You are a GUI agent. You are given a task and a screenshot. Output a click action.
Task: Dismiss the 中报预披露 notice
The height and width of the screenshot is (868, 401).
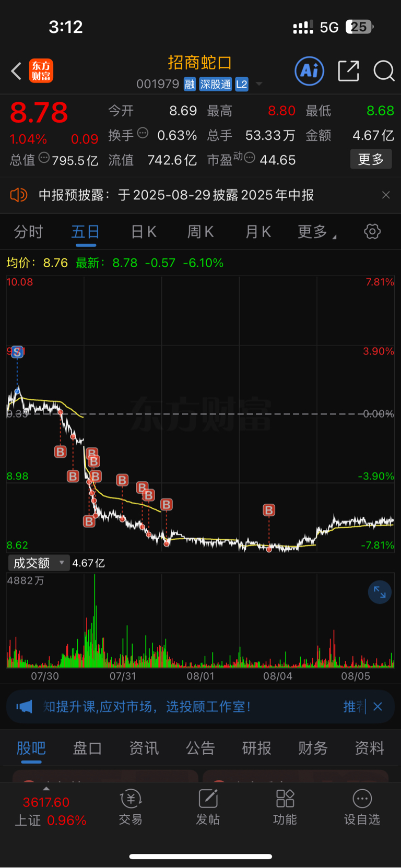386,195
